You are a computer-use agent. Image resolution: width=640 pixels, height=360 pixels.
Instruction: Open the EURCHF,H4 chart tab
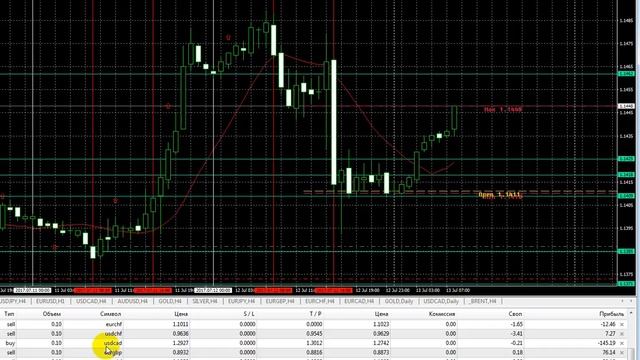coord(320,301)
